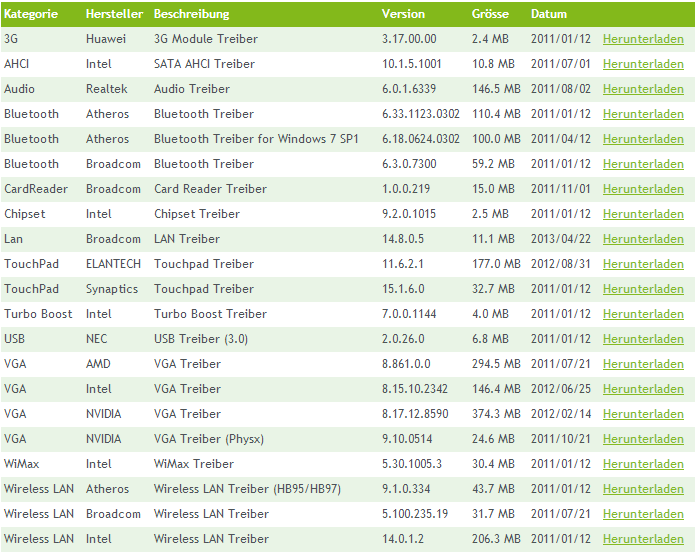Image resolution: width=695 pixels, height=553 pixels.
Task: Click the 374.3 MB size value
Action: [496, 414]
